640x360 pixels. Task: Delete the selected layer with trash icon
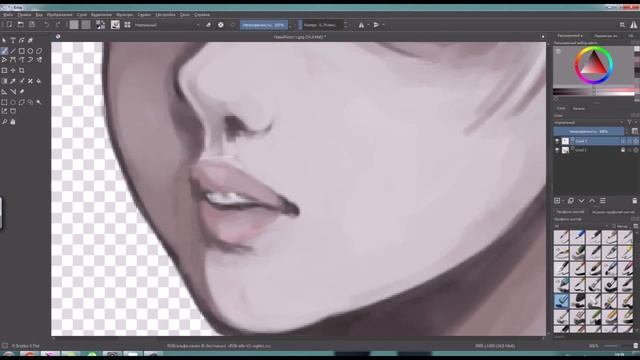635,201
